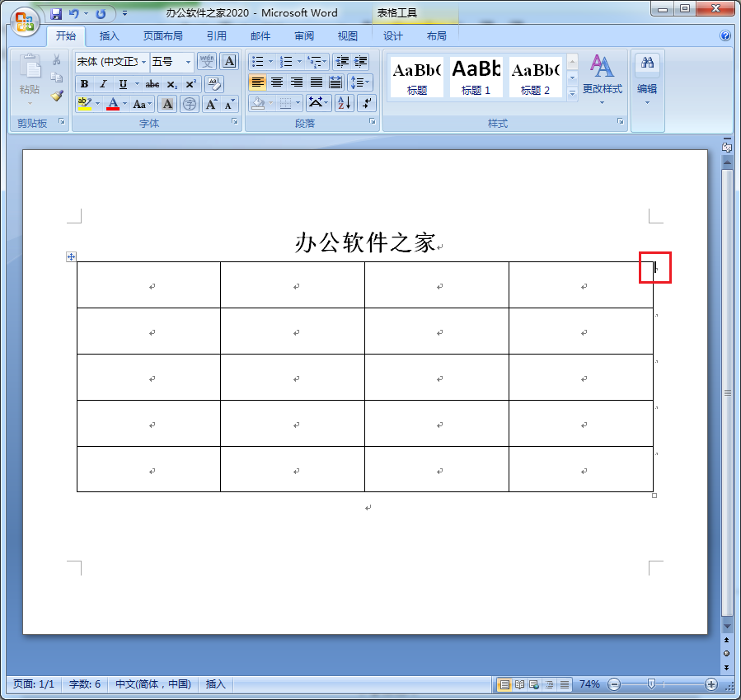The height and width of the screenshot is (700, 741).
Task: Toggle Subscript formatting
Action: coord(172,84)
